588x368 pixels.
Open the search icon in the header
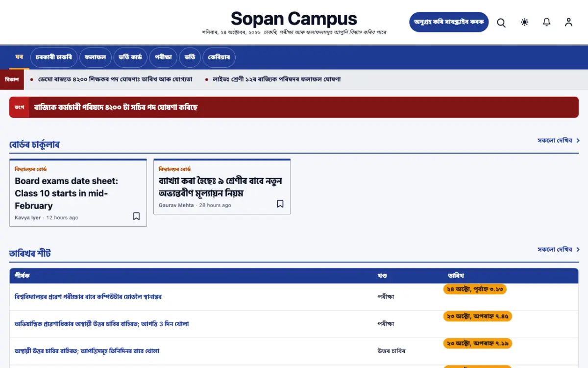(x=501, y=22)
